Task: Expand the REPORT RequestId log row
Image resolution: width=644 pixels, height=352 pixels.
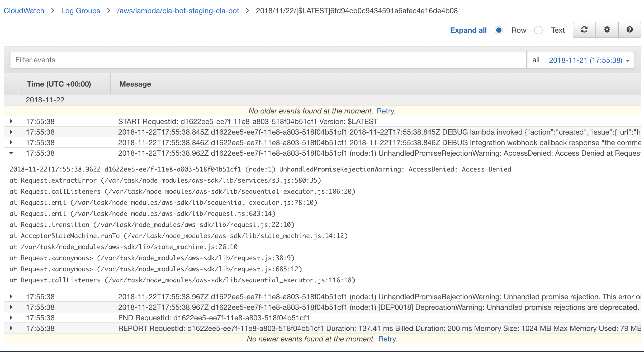Action: (x=11, y=329)
